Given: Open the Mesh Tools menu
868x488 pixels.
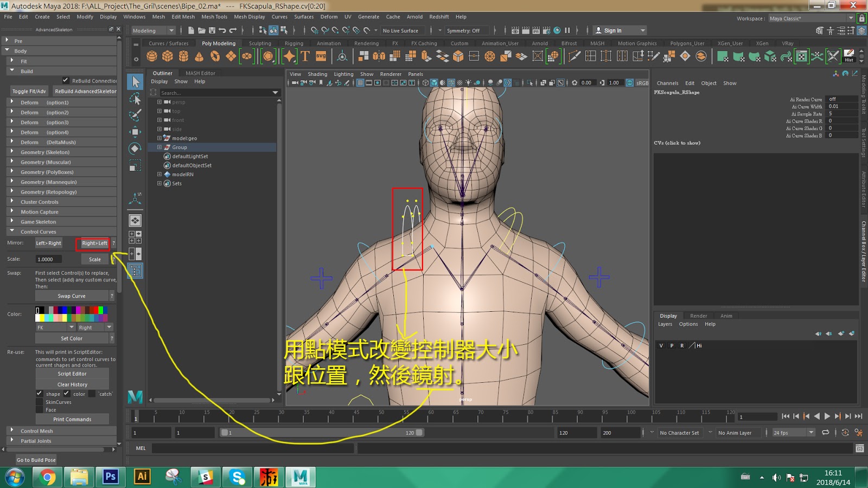Looking at the screenshot, I should pos(214,17).
